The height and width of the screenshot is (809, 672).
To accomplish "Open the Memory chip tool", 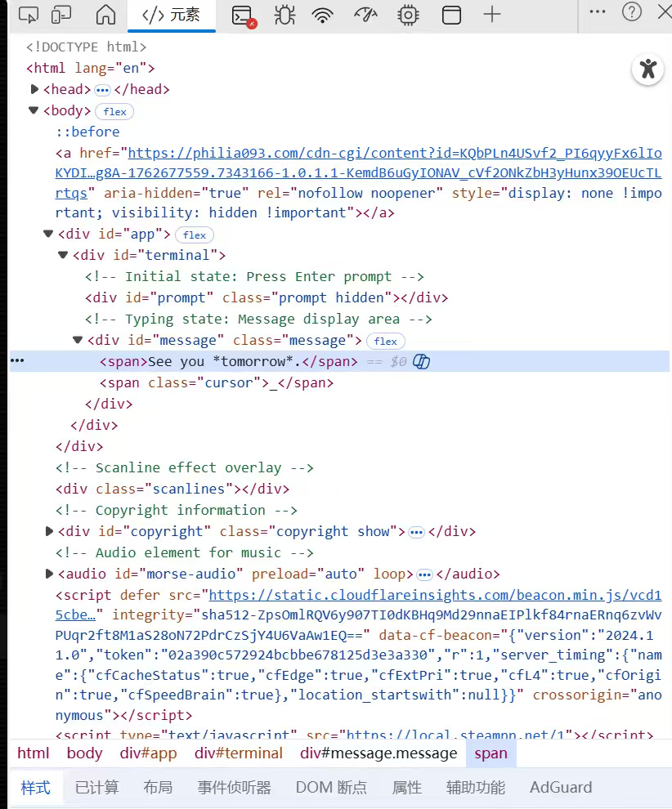I will (407, 15).
